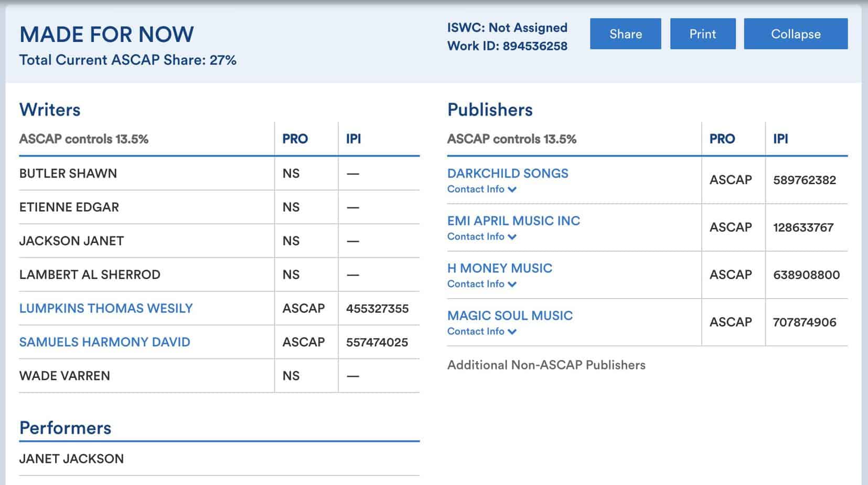The image size is (868, 485).
Task: Click the PRO column header in Writers
Action: 295,139
